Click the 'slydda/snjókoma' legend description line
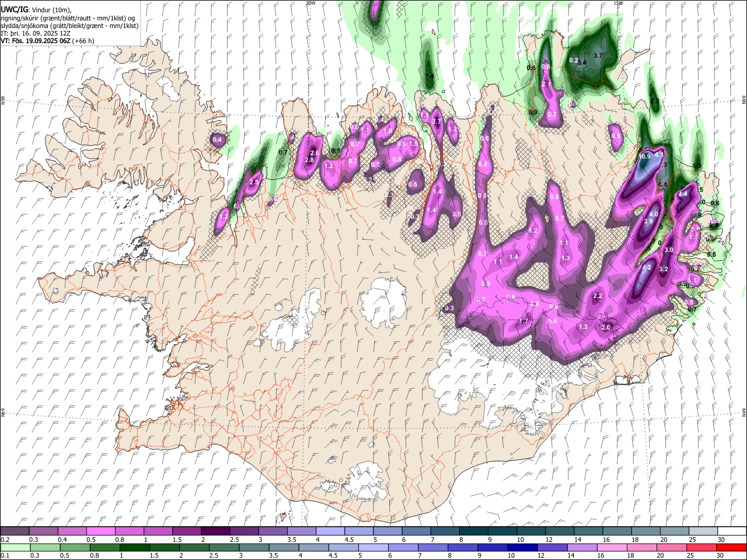Viewport: 747px width, 560px height. click(69, 26)
